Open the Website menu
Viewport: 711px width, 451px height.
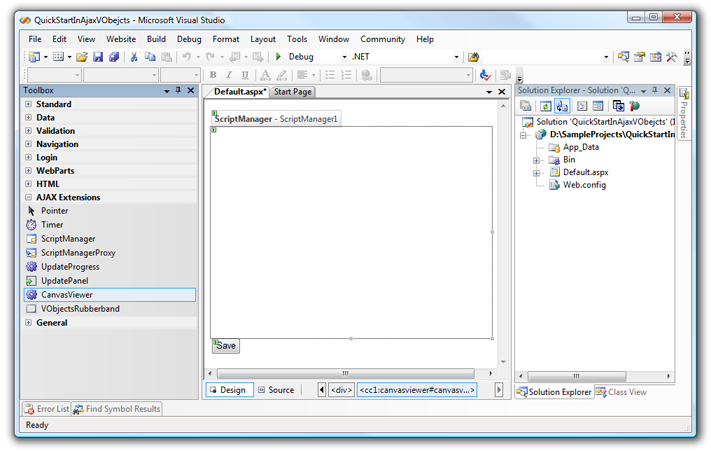(121, 39)
